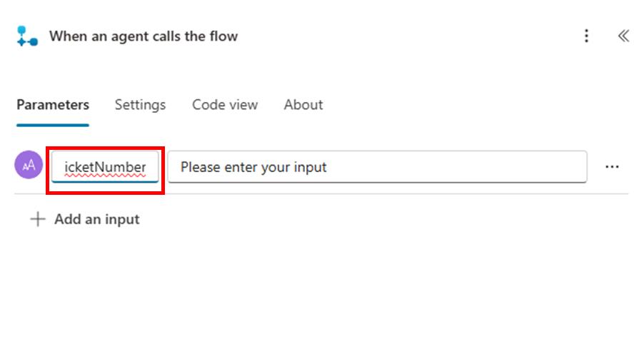
Task: Click the plus icon to add input
Action: 37,219
